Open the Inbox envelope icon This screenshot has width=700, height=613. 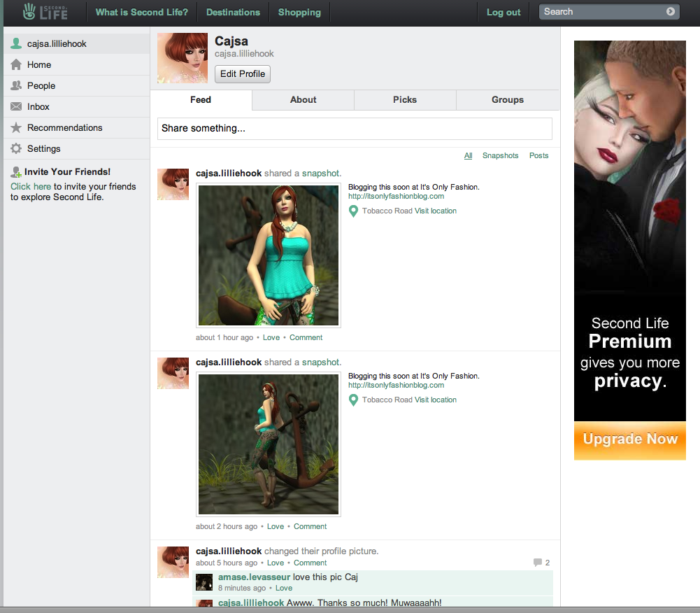point(15,106)
